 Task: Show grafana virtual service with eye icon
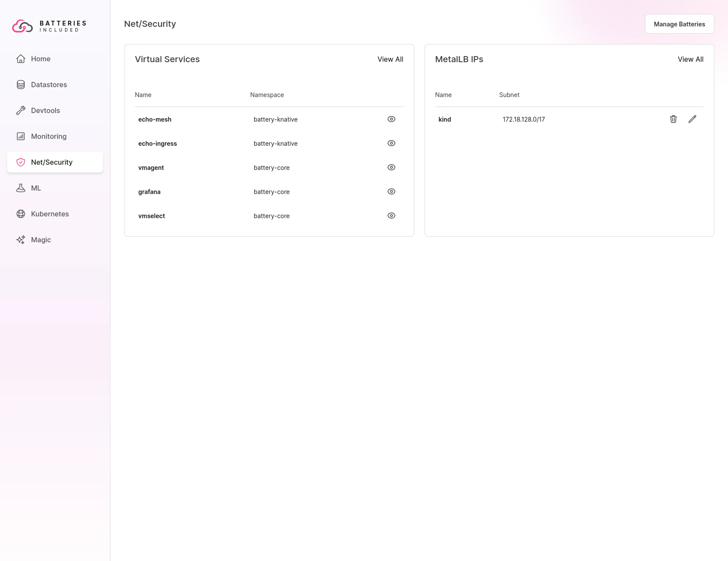pyautogui.click(x=391, y=192)
